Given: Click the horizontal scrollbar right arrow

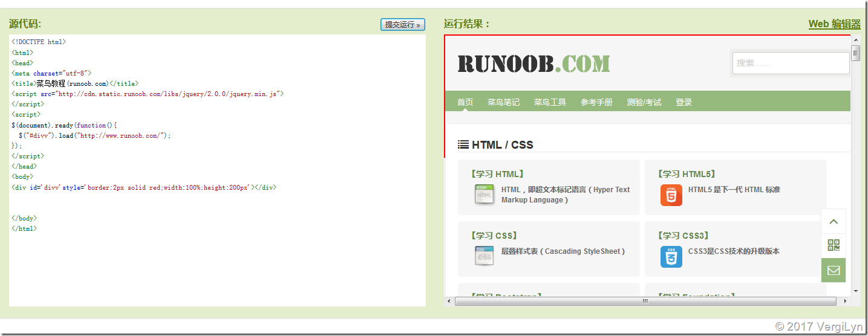Looking at the screenshot, I should (845, 300).
